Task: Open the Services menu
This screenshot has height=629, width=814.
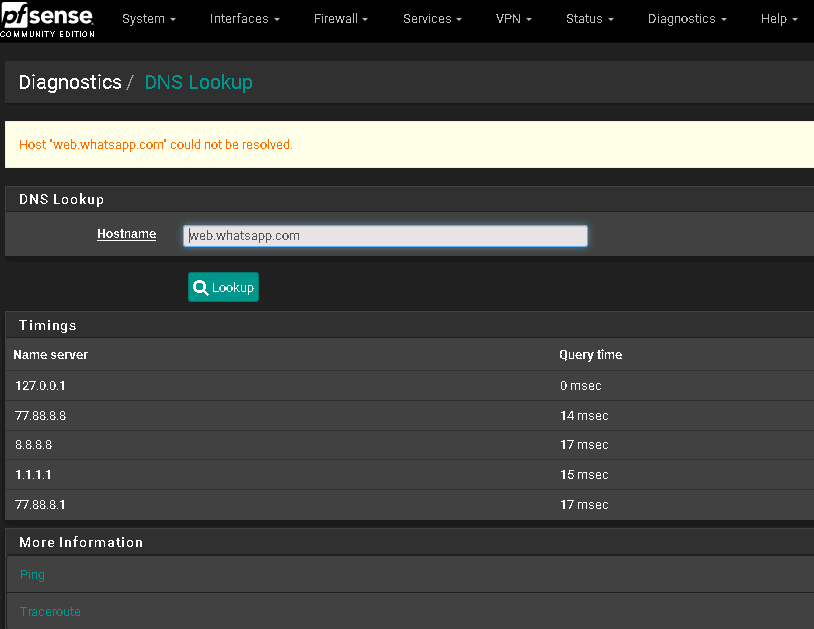Action: point(432,19)
